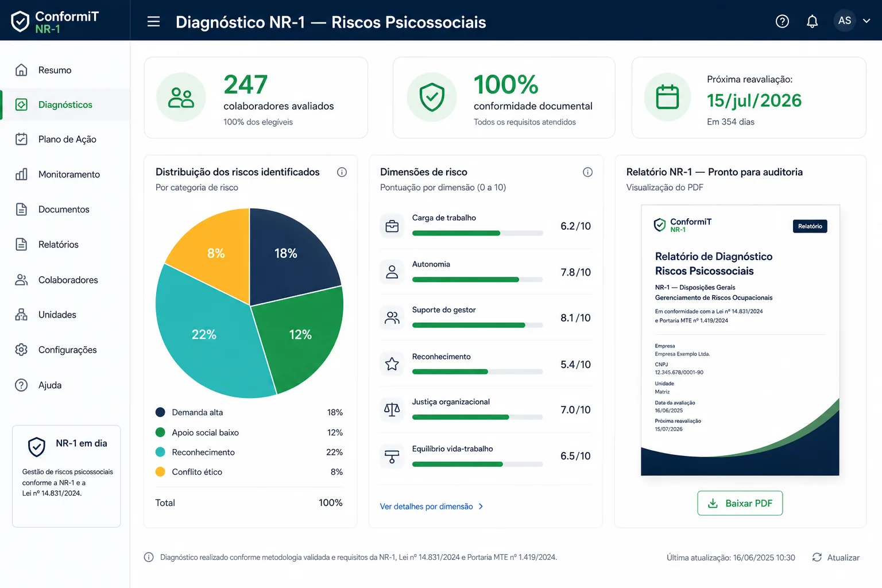Click info icon for Distribuição dos riscos

pos(342,172)
